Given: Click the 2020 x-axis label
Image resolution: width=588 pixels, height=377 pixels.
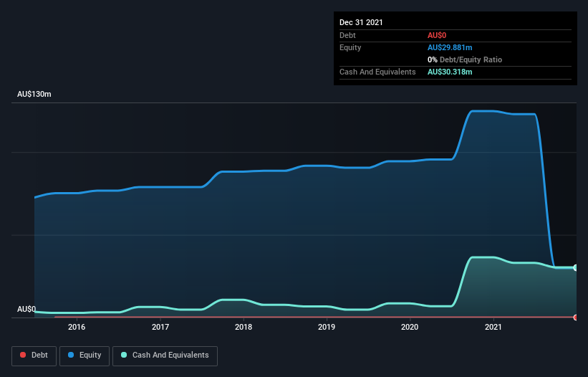Looking at the screenshot, I should [x=410, y=327].
